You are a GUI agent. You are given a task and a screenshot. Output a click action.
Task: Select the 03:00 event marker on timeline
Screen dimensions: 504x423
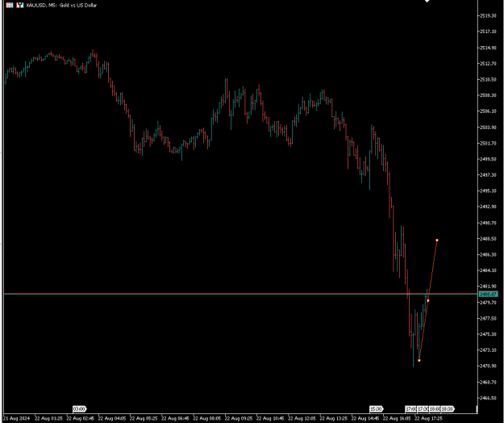click(79, 408)
